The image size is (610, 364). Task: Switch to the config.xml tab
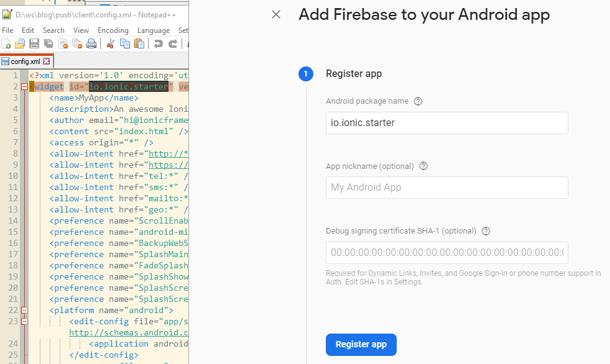[x=25, y=61]
